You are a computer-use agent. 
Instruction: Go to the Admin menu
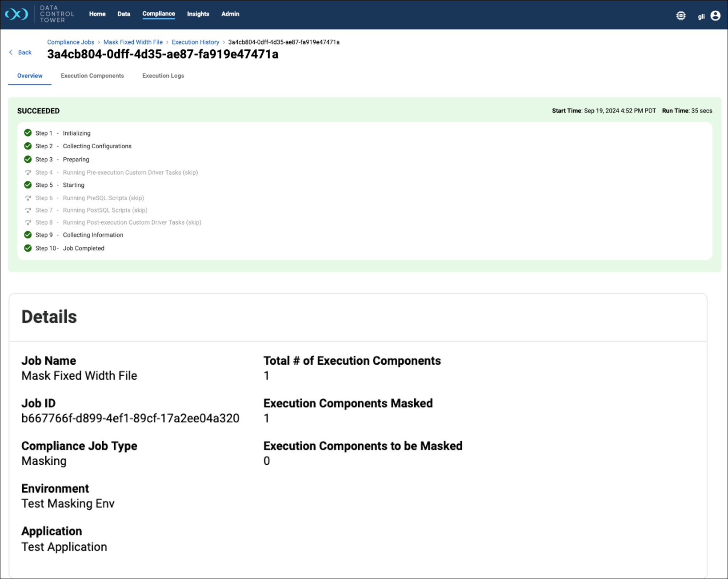click(x=230, y=14)
